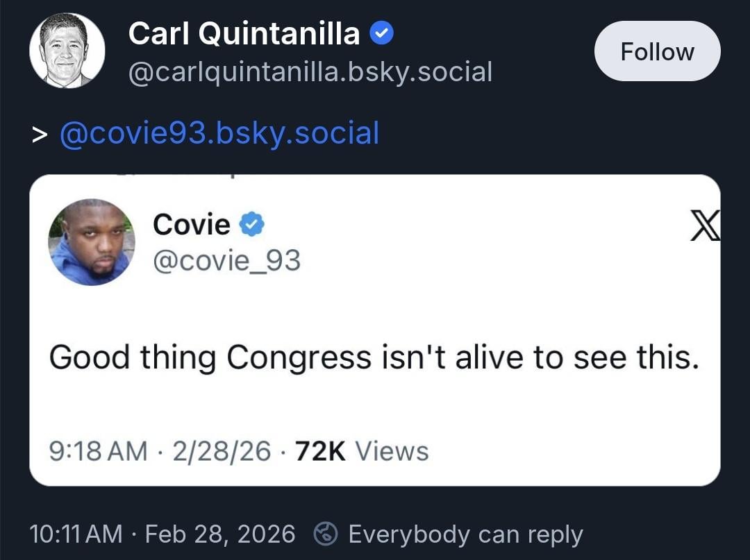Click the 9:18 AM tweet time
The image size is (750, 560).
[x=99, y=451]
